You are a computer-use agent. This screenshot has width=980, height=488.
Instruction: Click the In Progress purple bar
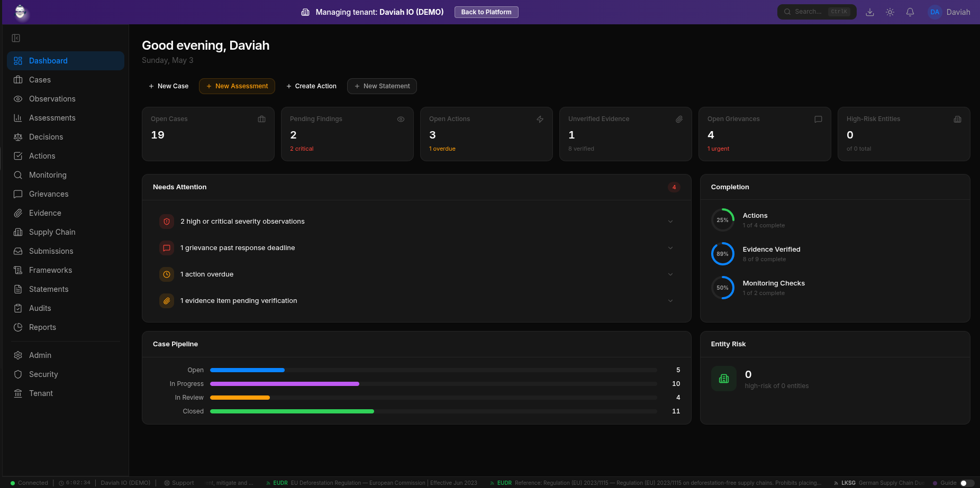[285, 384]
